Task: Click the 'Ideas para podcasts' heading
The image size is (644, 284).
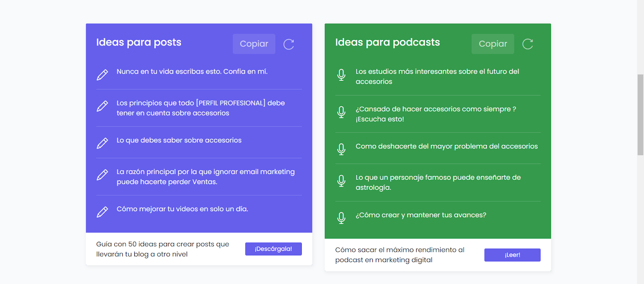Action: (388, 42)
